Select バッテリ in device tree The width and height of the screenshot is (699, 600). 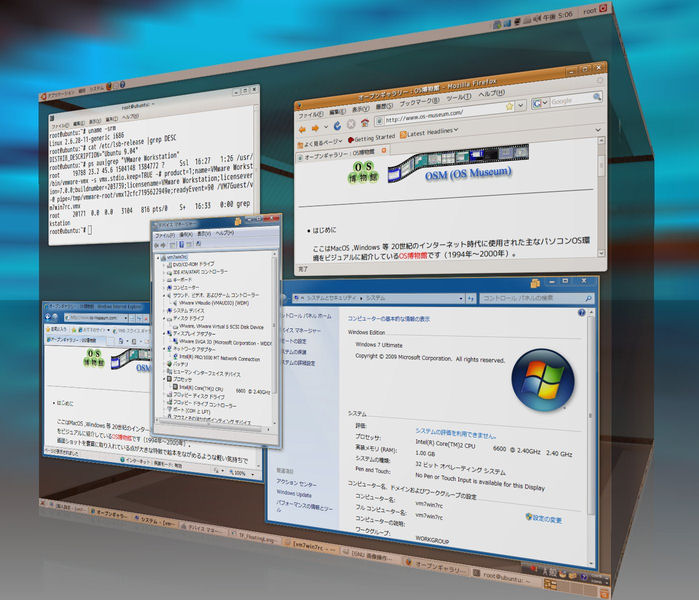click(177, 364)
